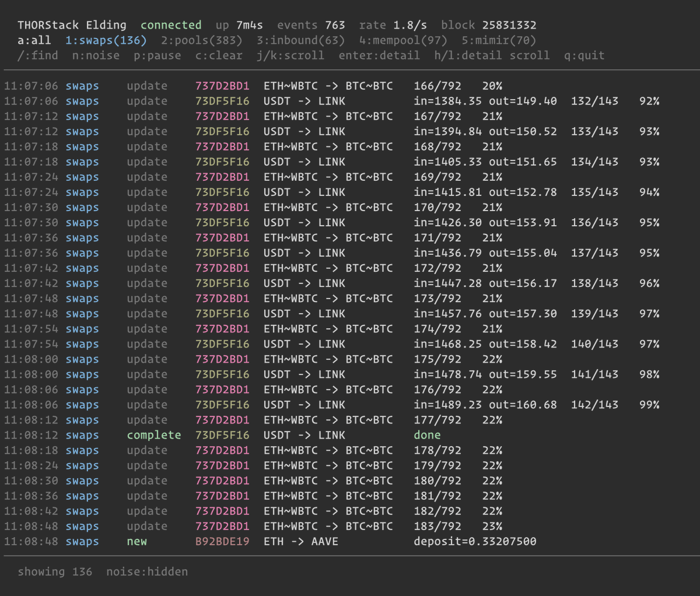Click the 137/143 progress value
Screen dimensions: 700x596
[594, 253]
